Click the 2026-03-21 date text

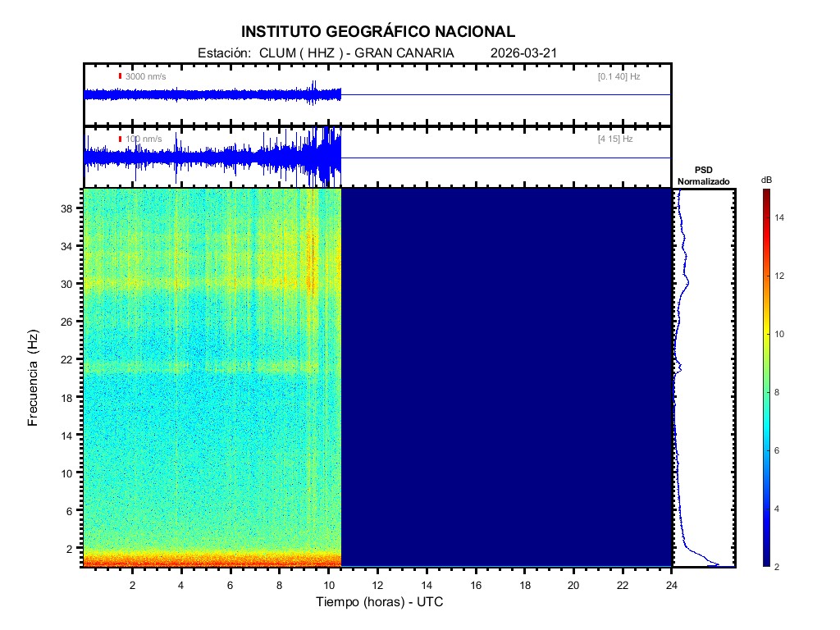point(524,53)
